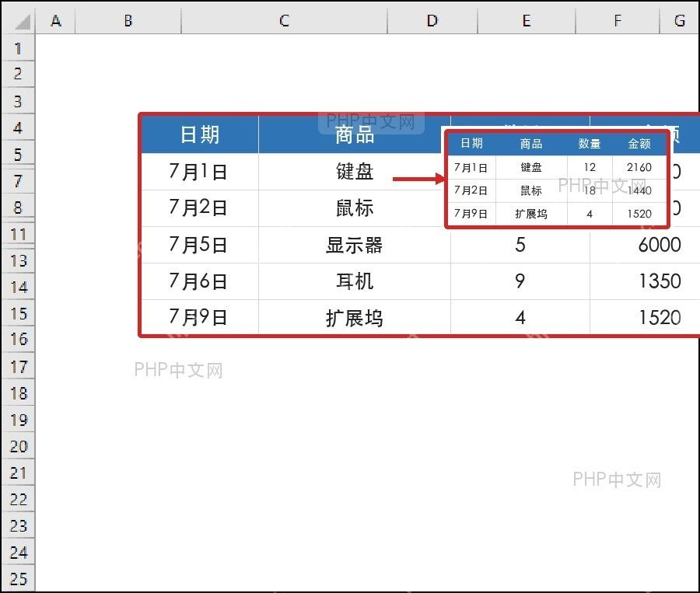Click the large table's 商品 header

(x=355, y=134)
